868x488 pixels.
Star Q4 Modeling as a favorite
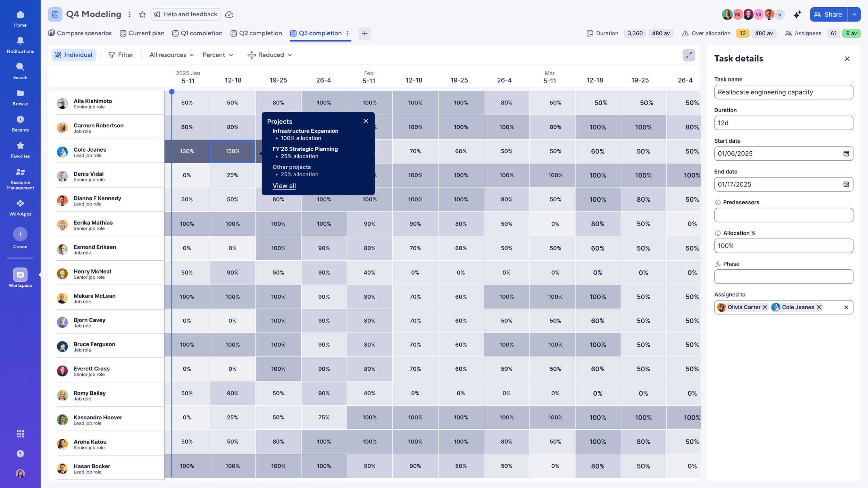click(142, 14)
